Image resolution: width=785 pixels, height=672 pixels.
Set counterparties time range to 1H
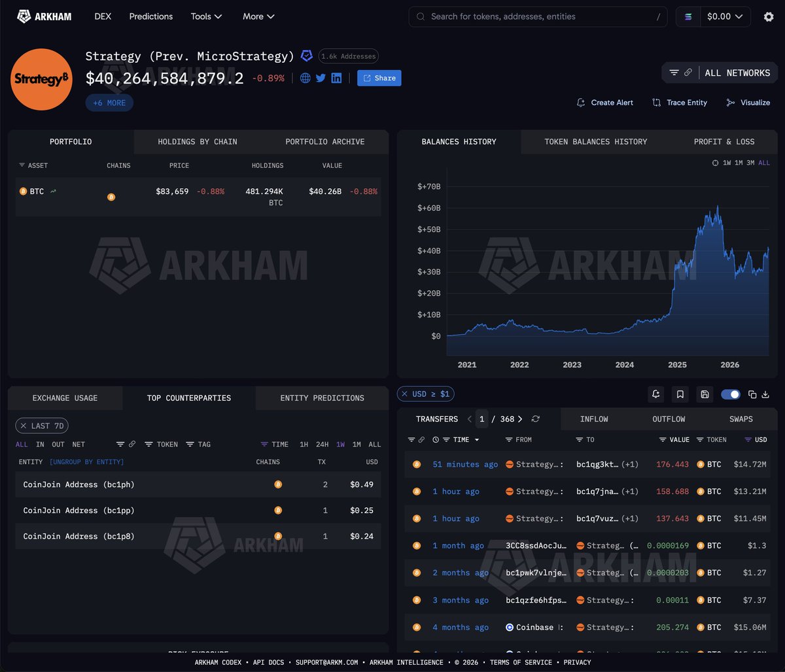[304, 445]
